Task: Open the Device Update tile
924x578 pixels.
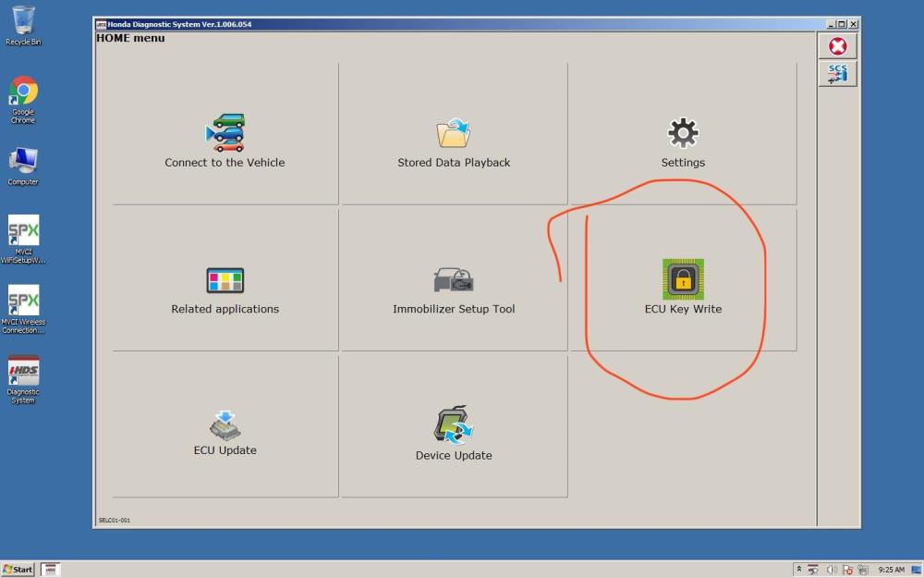Action: [x=454, y=425]
